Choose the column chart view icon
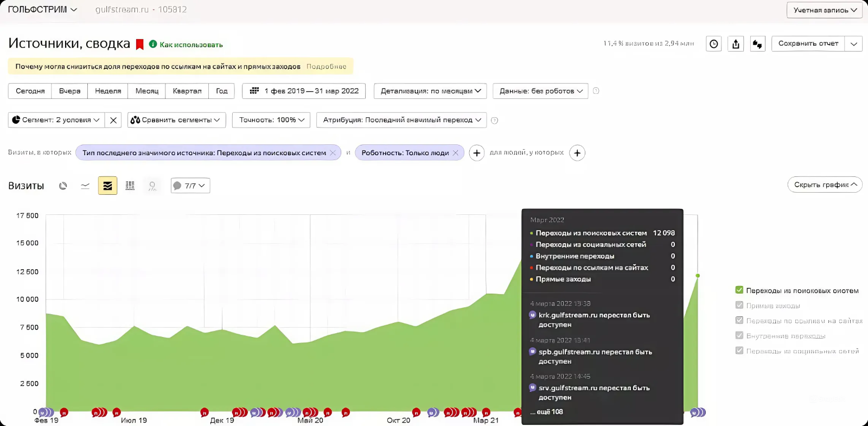The image size is (868, 426). (130, 186)
